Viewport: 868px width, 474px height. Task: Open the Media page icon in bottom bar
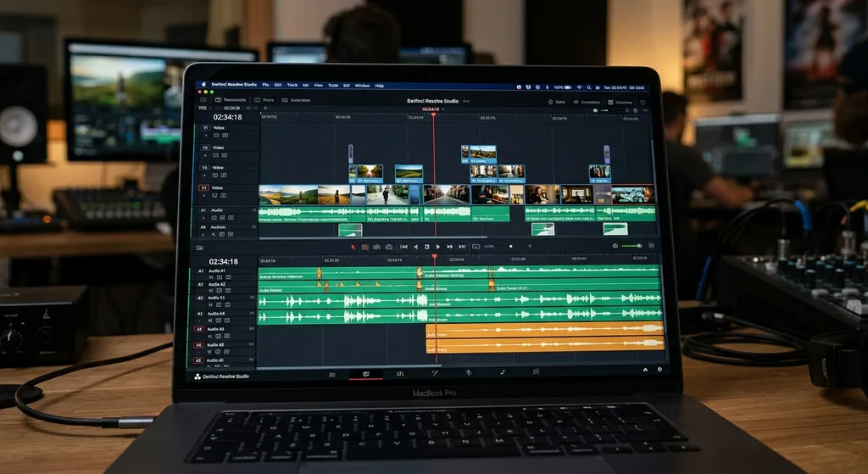[332, 374]
